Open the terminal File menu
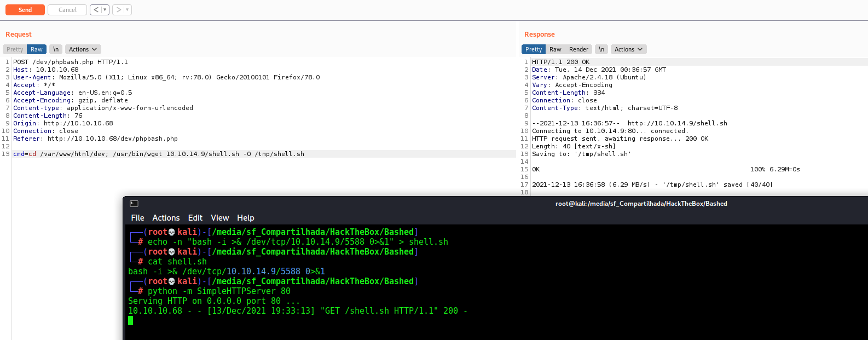The width and height of the screenshot is (868, 340). coord(137,218)
